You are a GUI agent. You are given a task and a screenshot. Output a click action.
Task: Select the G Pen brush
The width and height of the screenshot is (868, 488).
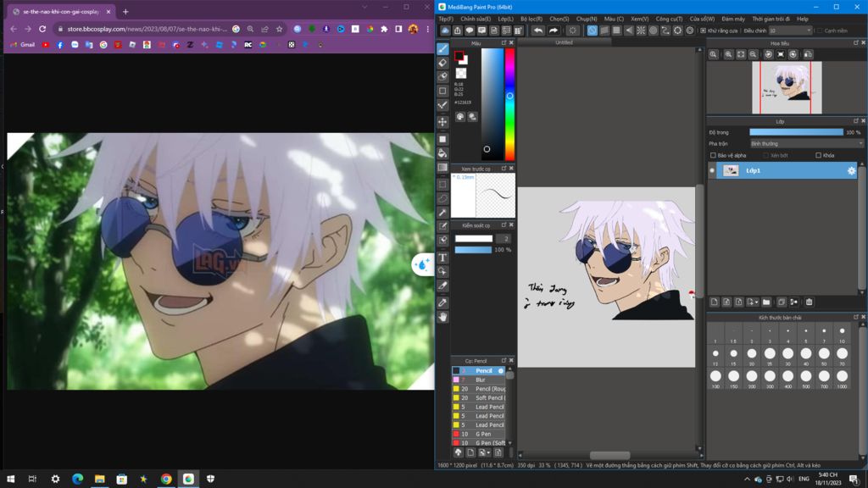(480, 435)
